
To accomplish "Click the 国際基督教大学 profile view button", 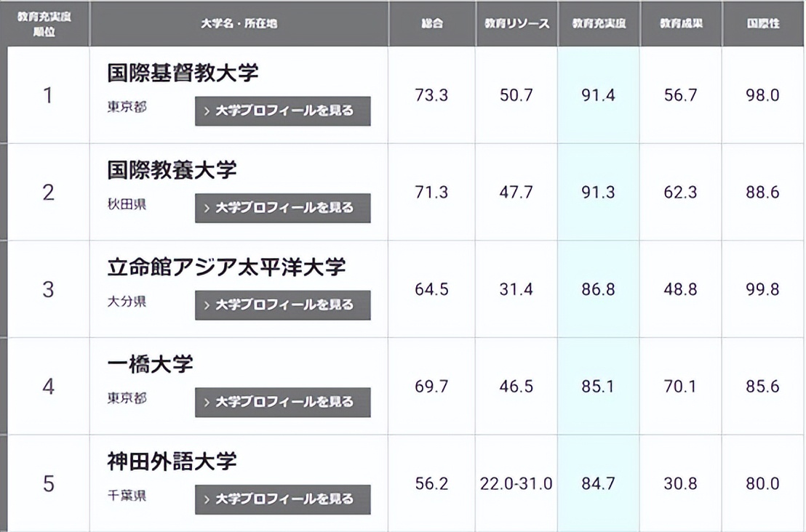I will [282, 111].
